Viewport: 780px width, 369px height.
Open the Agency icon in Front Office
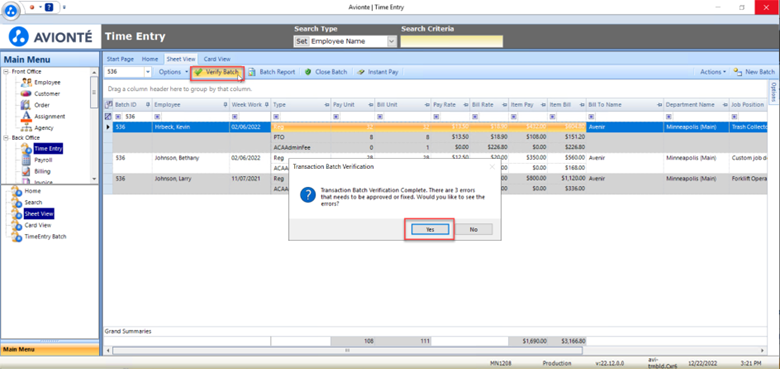26,128
